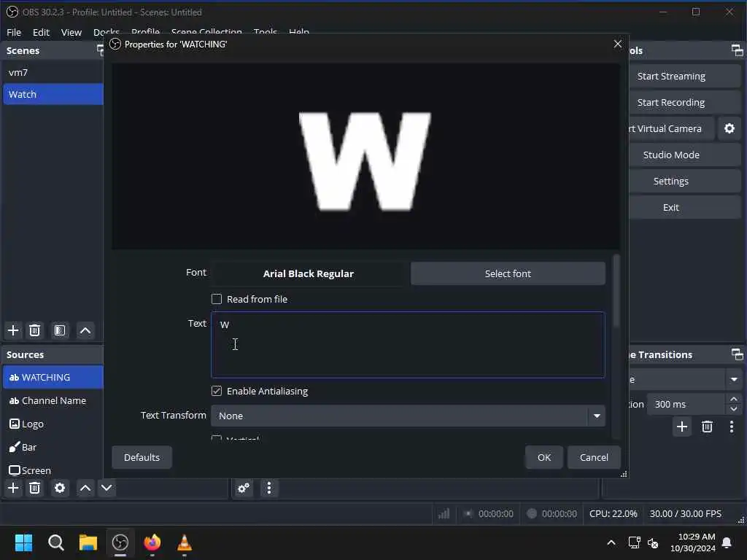Viewport: 747px width, 560px height.
Task: Select Bar source
Action: pos(53,447)
